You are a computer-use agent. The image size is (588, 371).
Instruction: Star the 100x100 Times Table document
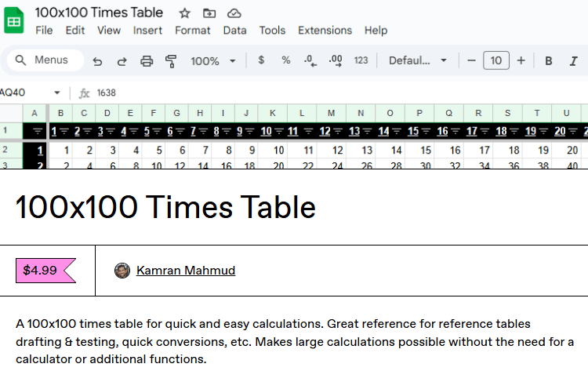point(184,13)
